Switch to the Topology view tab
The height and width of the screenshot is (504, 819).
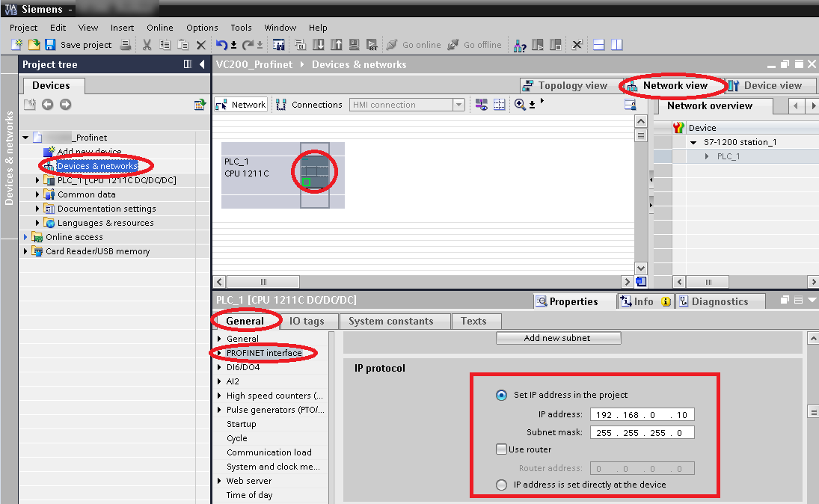[565, 85]
